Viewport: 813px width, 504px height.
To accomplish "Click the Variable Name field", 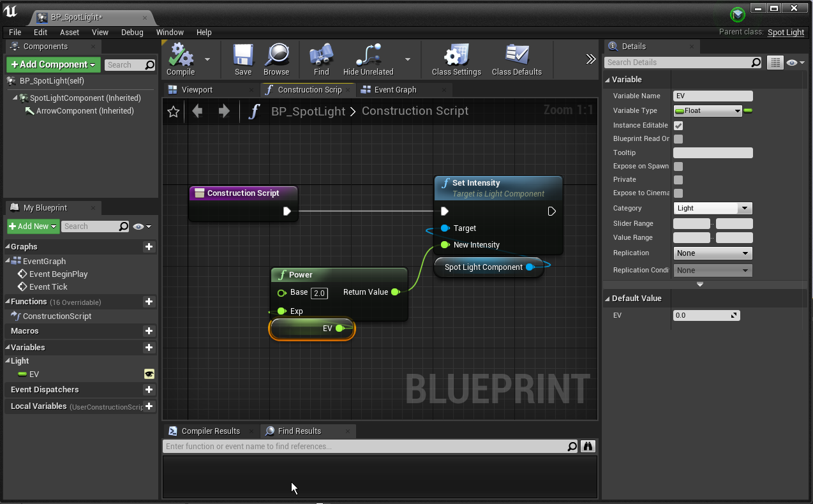I will click(x=713, y=96).
